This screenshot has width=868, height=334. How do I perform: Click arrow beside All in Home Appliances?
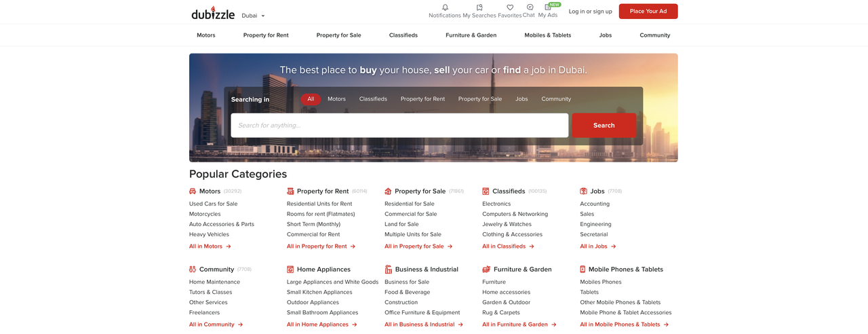[x=354, y=324]
